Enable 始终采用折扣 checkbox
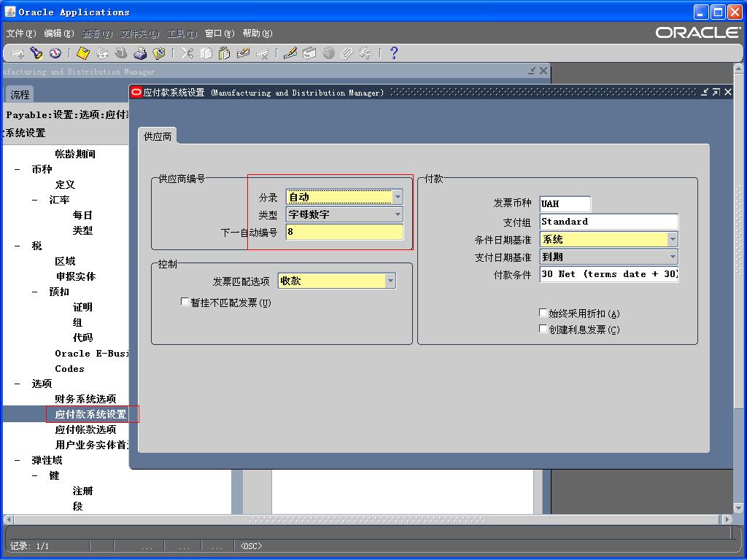 543,313
